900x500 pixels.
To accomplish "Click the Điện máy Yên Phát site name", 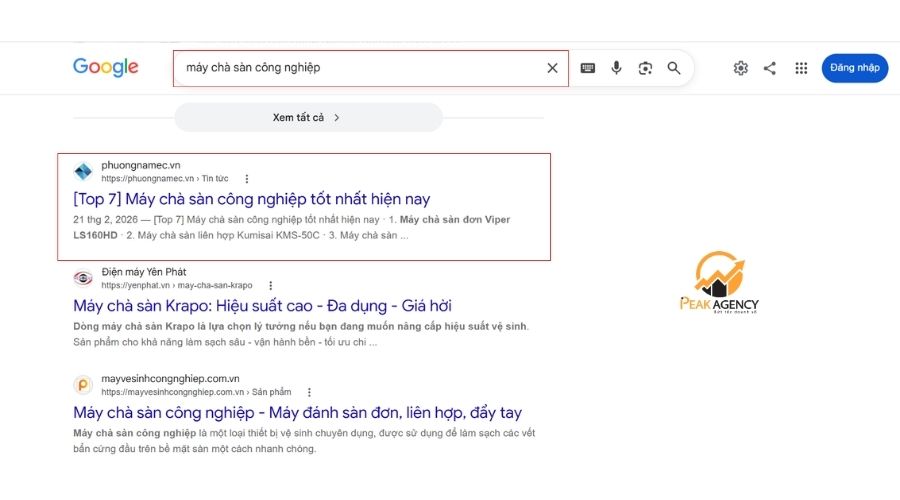I will [143, 272].
